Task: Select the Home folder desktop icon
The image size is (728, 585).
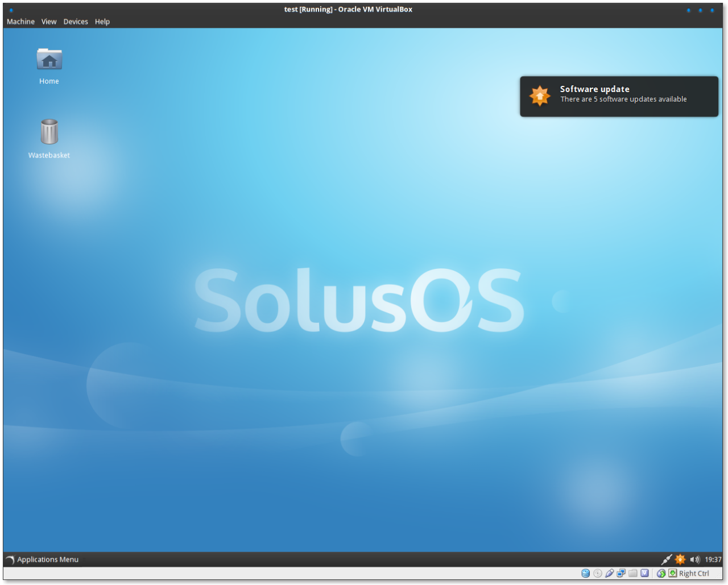Action: 49,66
